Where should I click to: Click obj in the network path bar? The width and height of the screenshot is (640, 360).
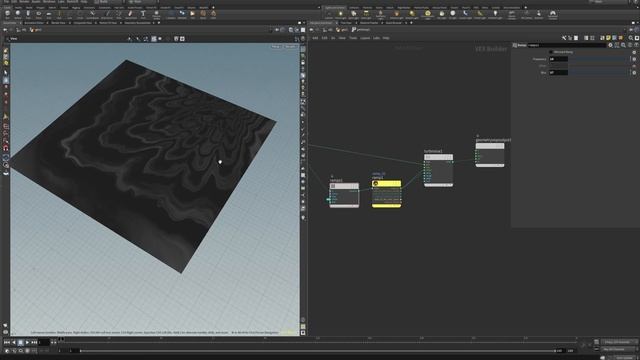click(x=328, y=30)
